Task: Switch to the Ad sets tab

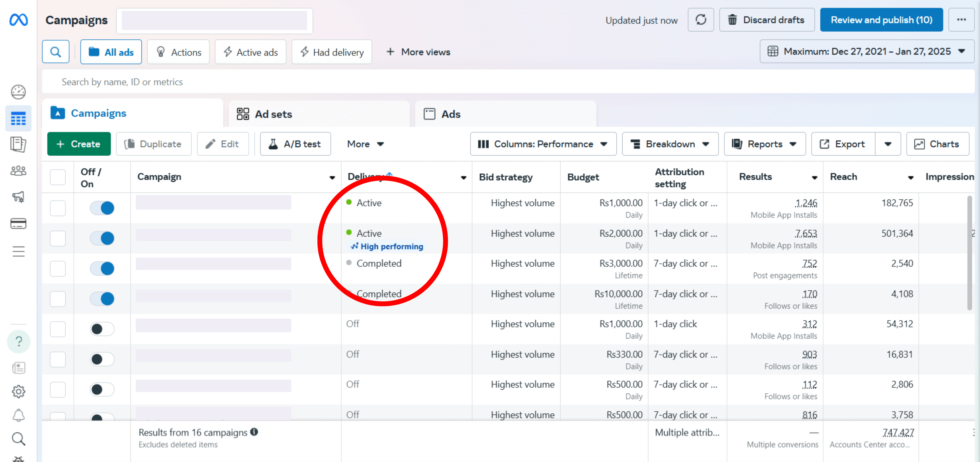Action: pos(273,114)
